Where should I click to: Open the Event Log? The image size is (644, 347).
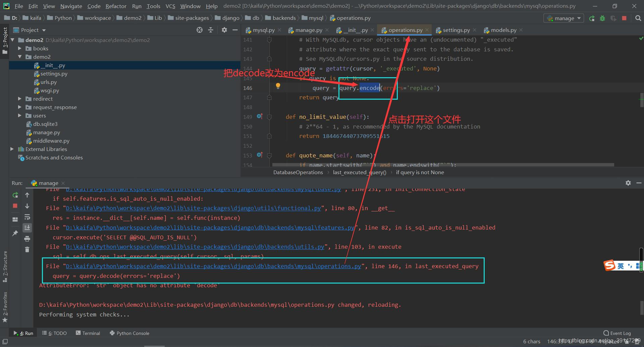pos(617,333)
